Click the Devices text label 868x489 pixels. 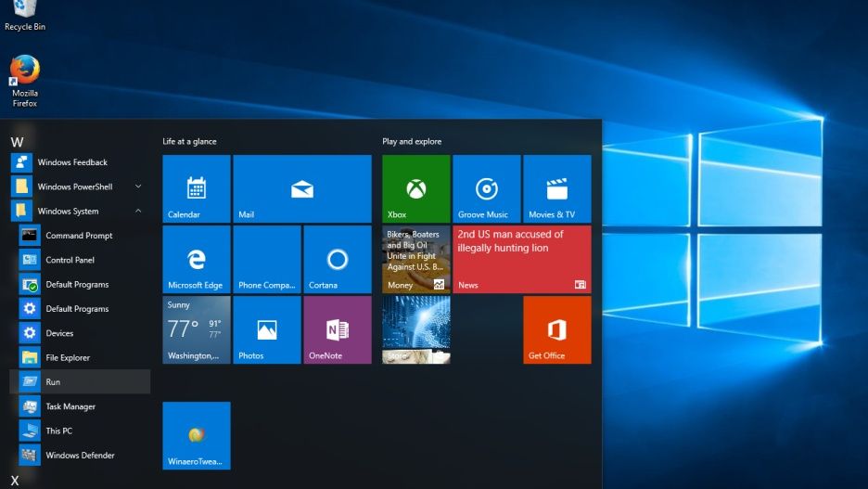pos(59,333)
